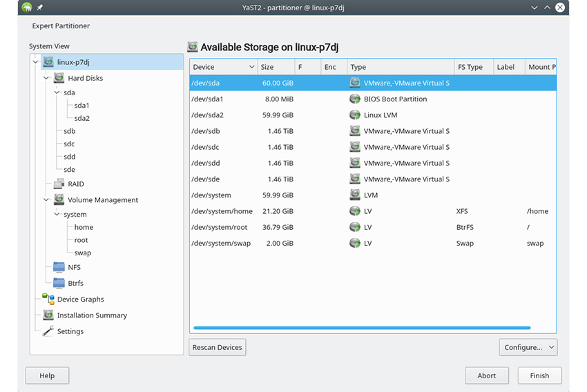The width and height of the screenshot is (587, 392).
Task: Collapse the sda disk tree branch
Action: click(x=57, y=92)
